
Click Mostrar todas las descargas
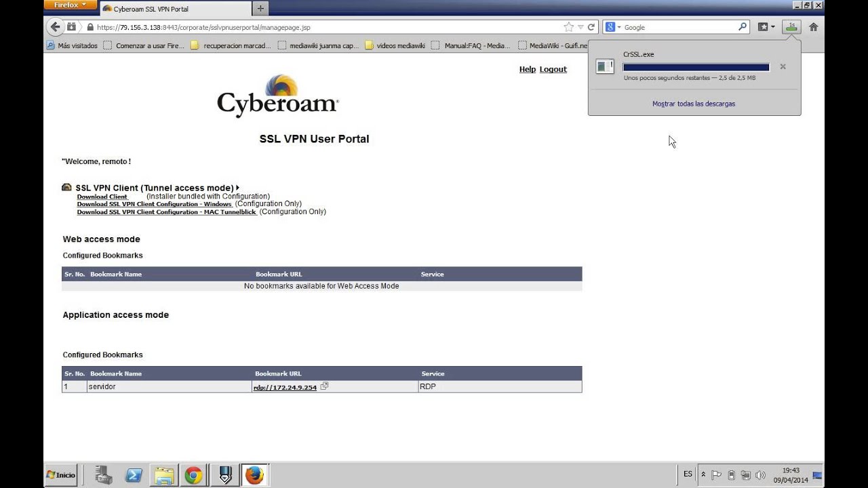[694, 104]
